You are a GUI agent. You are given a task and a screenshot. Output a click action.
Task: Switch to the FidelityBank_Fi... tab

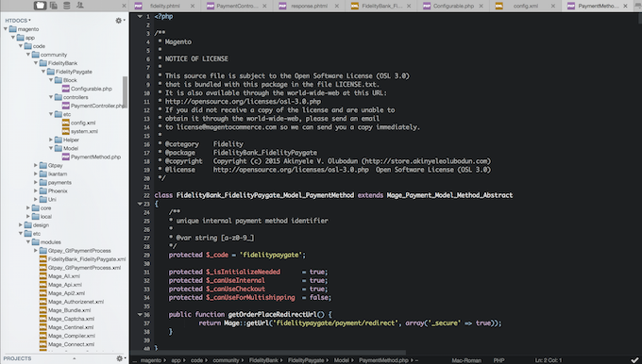click(x=381, y=6)
